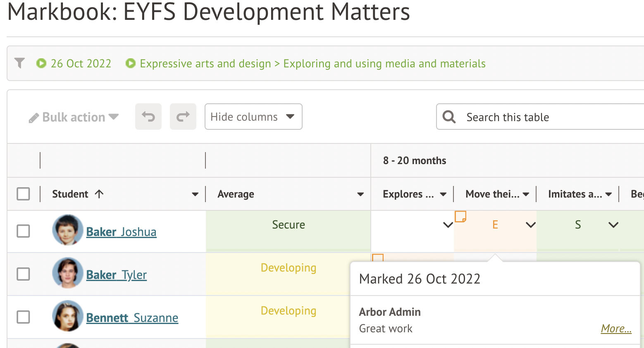
Task: Click the filter funnel icon
Action: 19,63
